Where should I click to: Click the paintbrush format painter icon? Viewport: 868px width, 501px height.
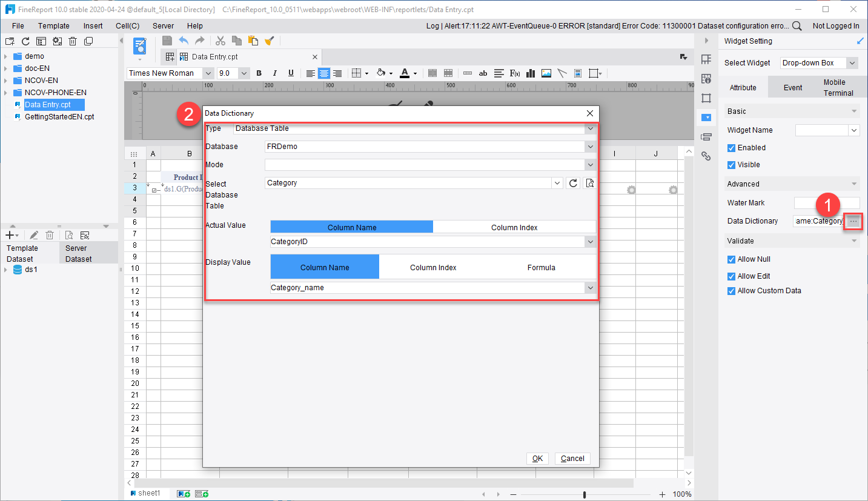click(269, 41)
